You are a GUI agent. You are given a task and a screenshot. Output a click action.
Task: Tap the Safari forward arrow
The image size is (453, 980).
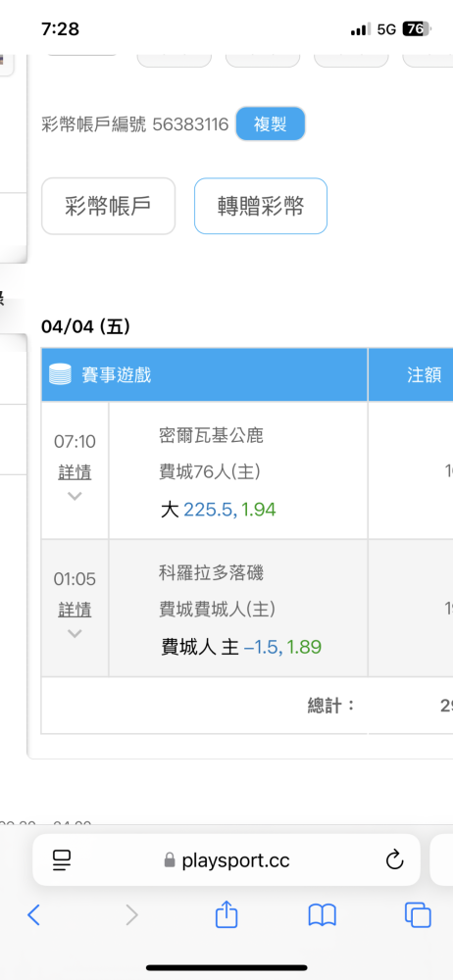coord(131,915)
